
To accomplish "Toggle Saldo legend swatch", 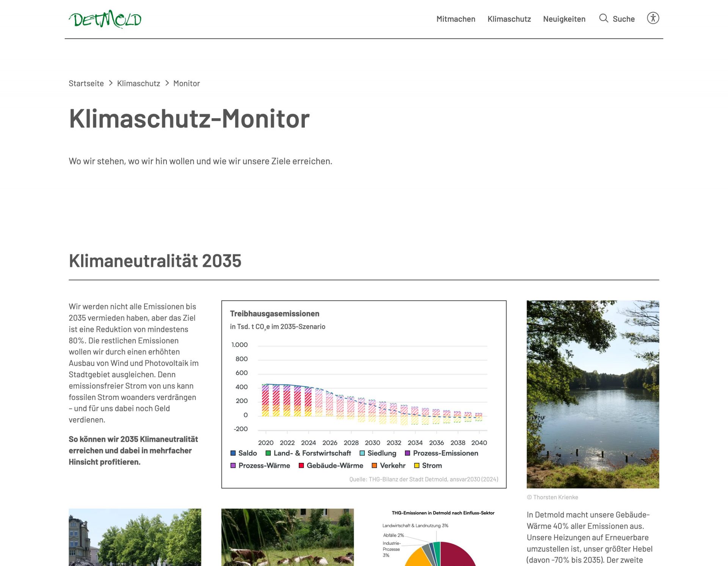I will pyautogui.click(x=233, y=453).
